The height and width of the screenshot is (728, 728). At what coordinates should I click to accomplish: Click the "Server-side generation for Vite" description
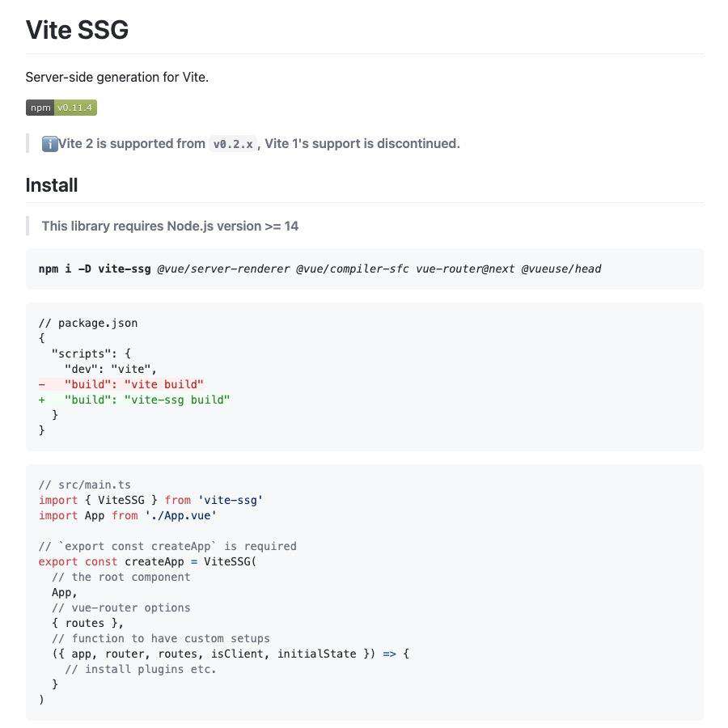[x=117, y=77]
